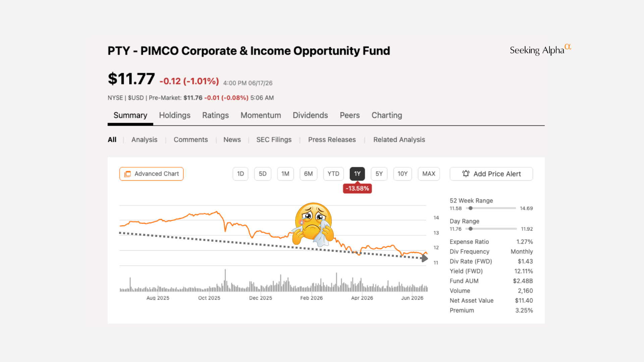Select the 1D chart range
Viewport: 644px width, 362px height.
pyautogui.click(x=240, y=174)
